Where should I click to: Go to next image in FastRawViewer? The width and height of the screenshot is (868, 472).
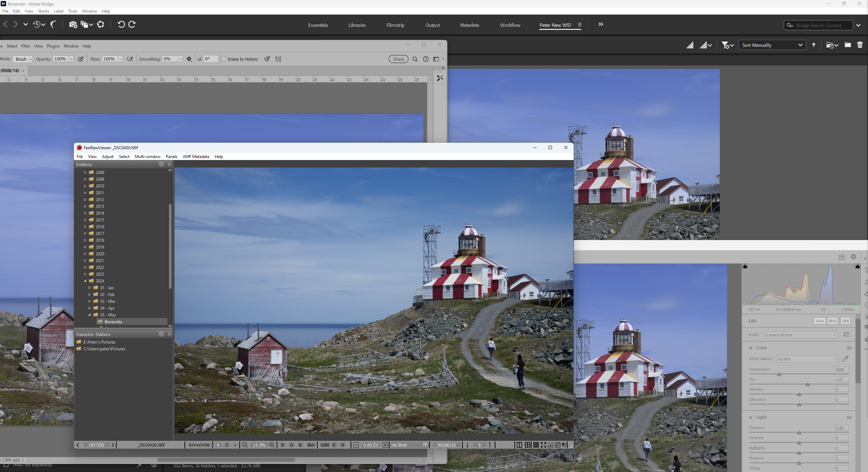113,445
